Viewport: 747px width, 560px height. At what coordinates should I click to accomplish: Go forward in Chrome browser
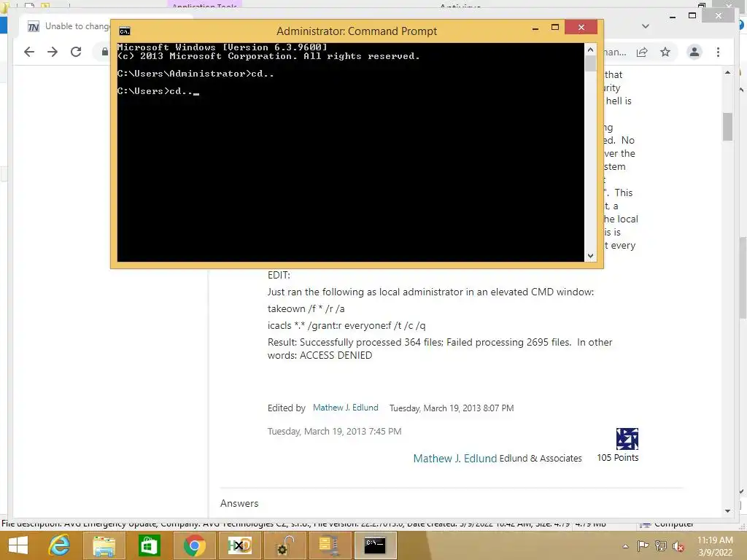(53, 52)
